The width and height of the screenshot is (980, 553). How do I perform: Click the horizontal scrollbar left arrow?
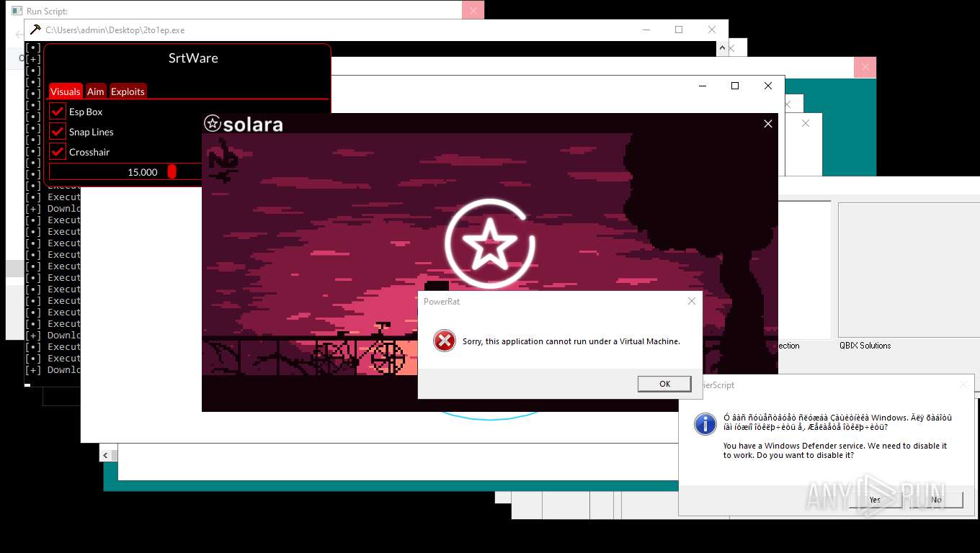106,455
